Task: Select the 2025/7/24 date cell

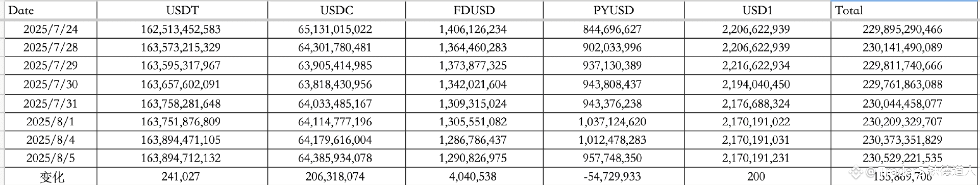Action: tap(50, 30)
